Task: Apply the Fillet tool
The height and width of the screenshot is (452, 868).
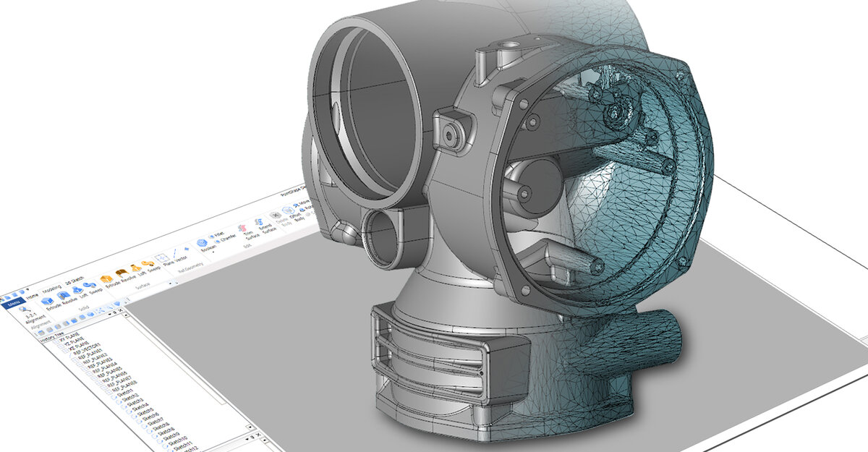Action: [x=216, y=236]
